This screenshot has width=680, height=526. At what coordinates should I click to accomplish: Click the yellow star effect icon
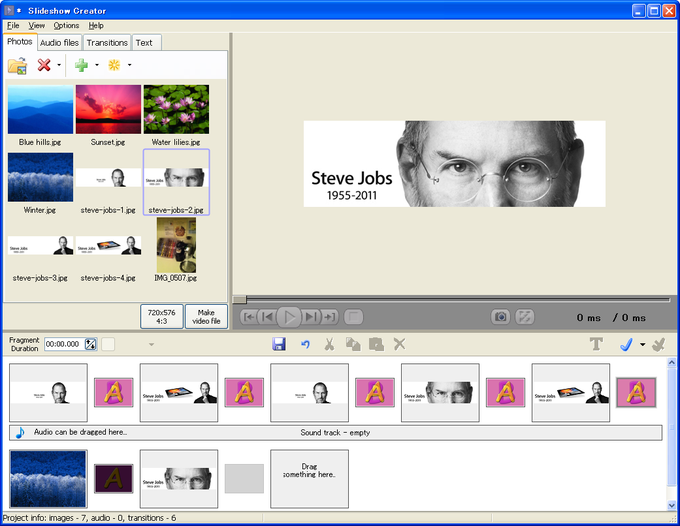coord(114,65)
